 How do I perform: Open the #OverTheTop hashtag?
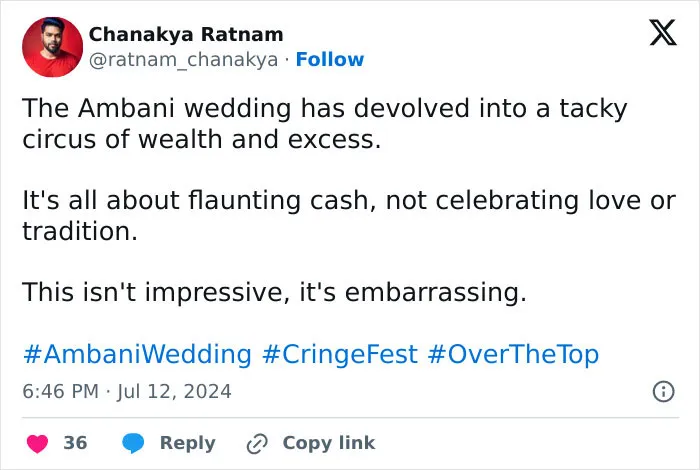tap(513, 354)
